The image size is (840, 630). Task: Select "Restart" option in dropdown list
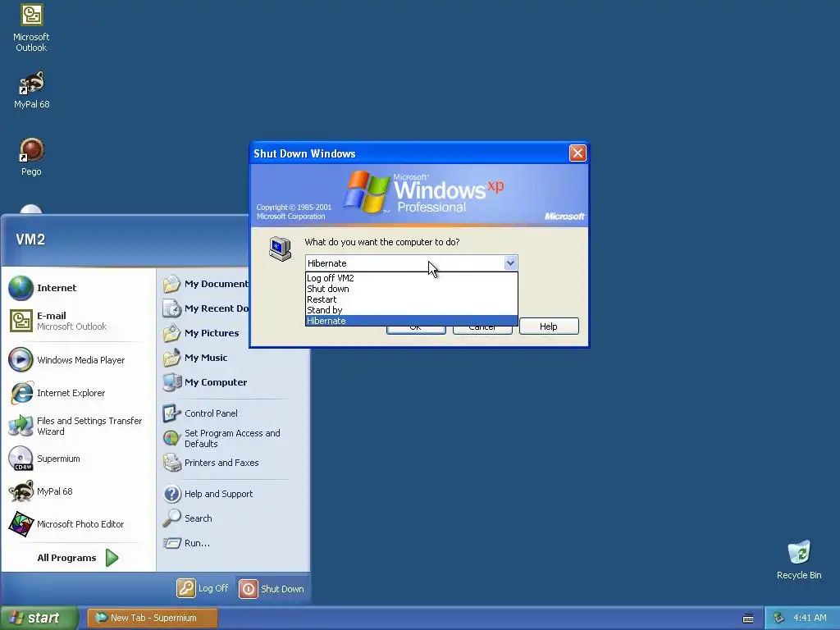(x=412, y=299)
